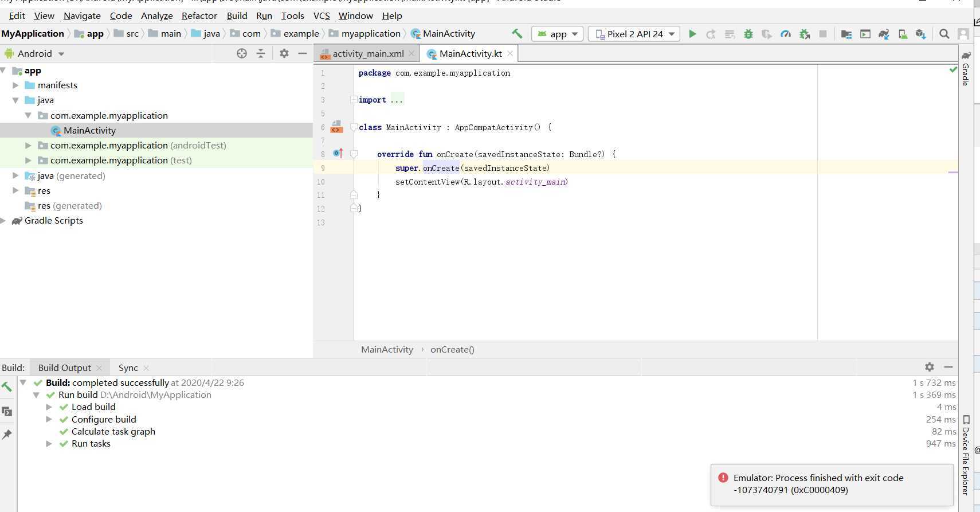The height and width of the screenshot is (512, 980).
Task: Run the app with the green play button
Action: 692,34
